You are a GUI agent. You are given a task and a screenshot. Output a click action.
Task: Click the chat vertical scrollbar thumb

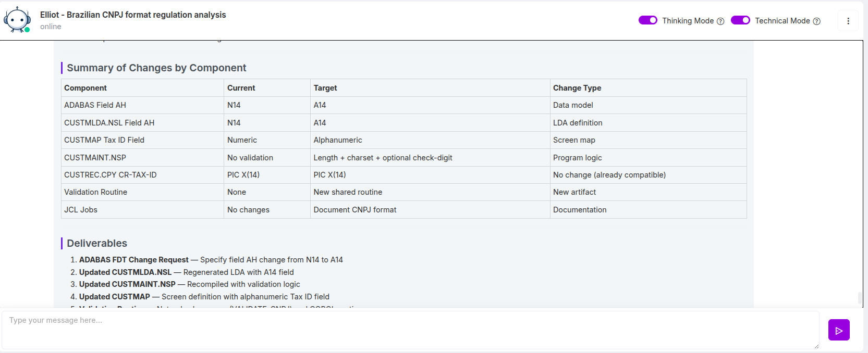pos(860,298)
